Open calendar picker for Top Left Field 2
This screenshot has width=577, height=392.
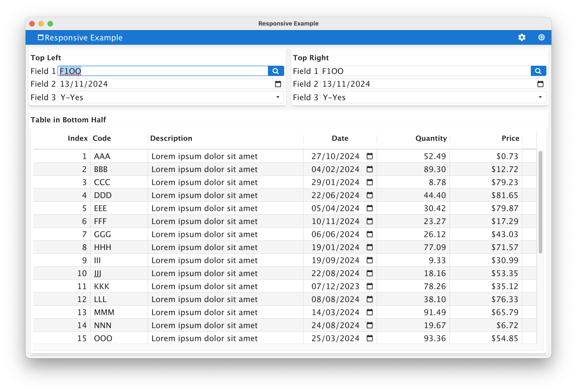(278, 84)
